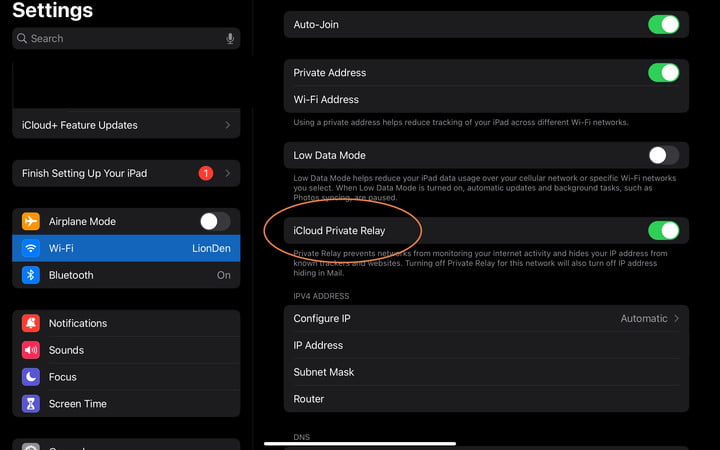Tap the Router row
The width and height of the screenshot is (720, 450).
point(486,399)
